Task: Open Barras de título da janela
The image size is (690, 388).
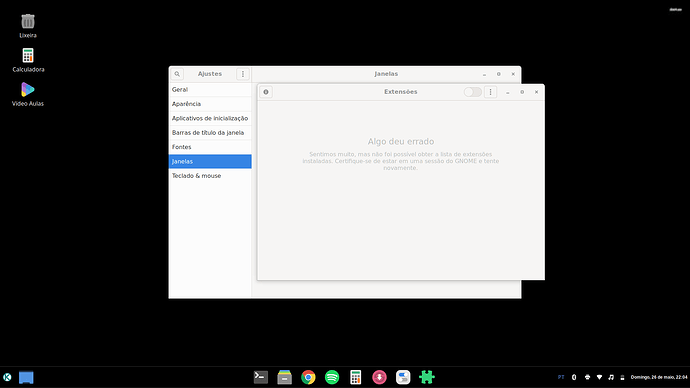Action: pos(210,132)
